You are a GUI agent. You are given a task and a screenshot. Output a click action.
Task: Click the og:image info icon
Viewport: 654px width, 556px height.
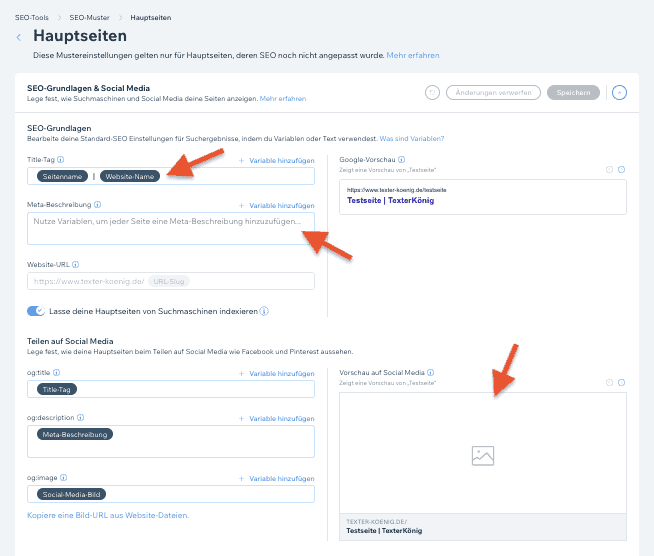click(63, 478)
